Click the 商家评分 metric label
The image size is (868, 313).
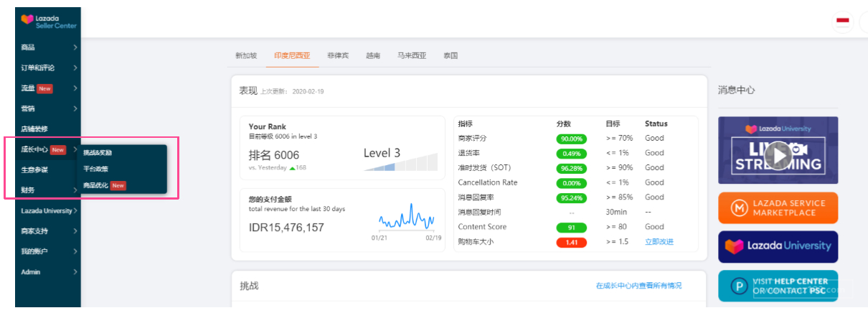pos(473,138)
